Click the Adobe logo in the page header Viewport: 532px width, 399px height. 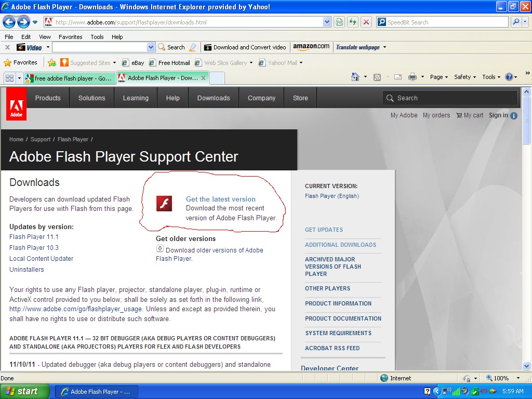point(16,103)
